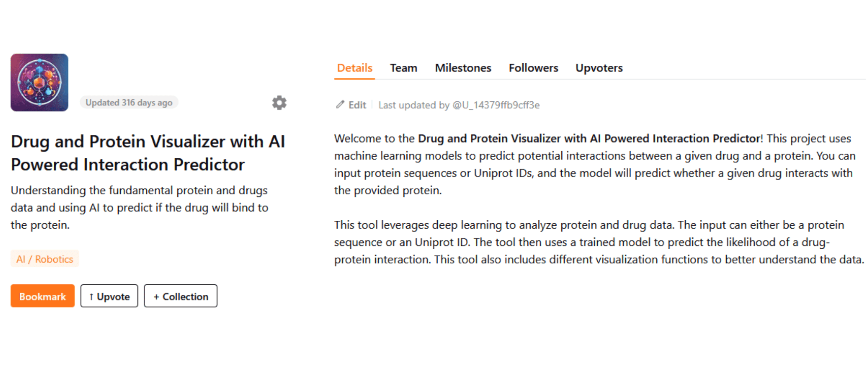Add project to a Collection
Viewport: 868px width, 372px height.
pos(181,296)
